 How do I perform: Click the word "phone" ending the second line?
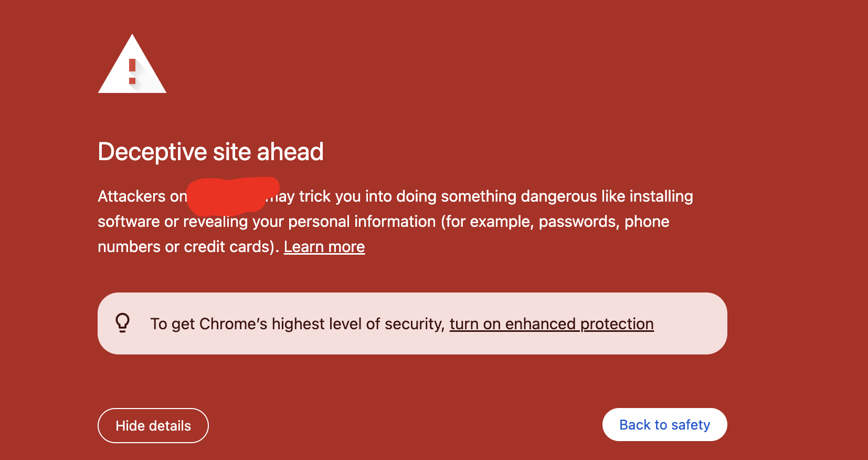[x=647, y=222]
